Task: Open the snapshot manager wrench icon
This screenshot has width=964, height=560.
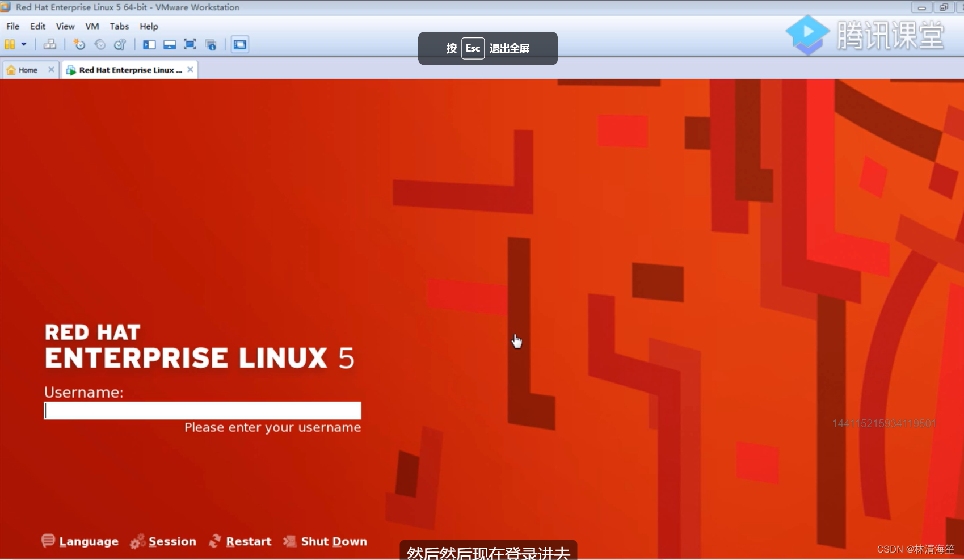Action: [x=120, y=44]
